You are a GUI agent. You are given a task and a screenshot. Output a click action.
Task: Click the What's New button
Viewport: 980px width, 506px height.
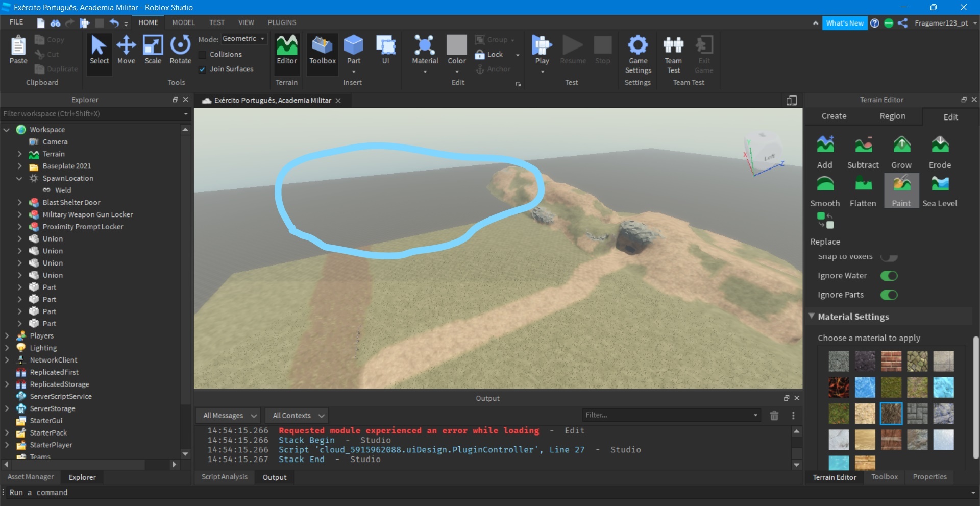coord(845,23)
